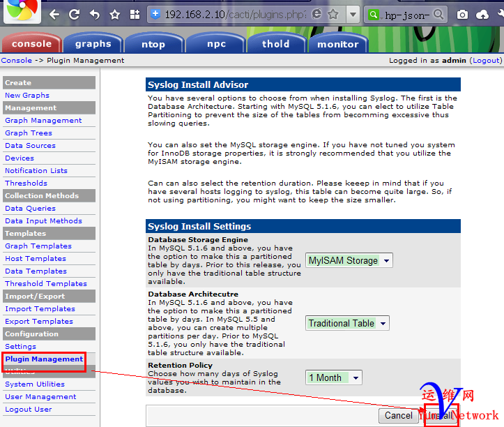
Task: Open Notification Lists in sidebar
Action: (36, 170)
